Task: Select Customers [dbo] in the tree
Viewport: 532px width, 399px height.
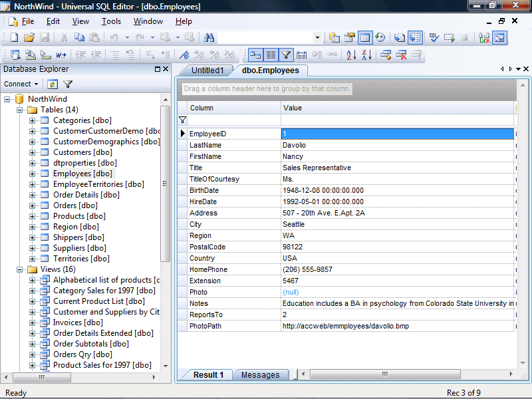Action: 81,152
